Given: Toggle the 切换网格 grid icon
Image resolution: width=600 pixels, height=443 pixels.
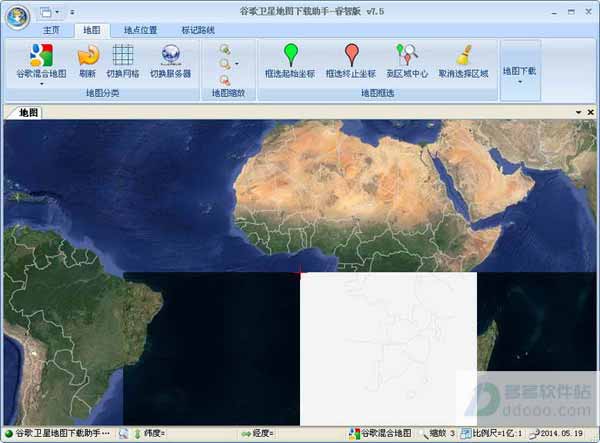Looking at the screenshot, I should point(123,55).
